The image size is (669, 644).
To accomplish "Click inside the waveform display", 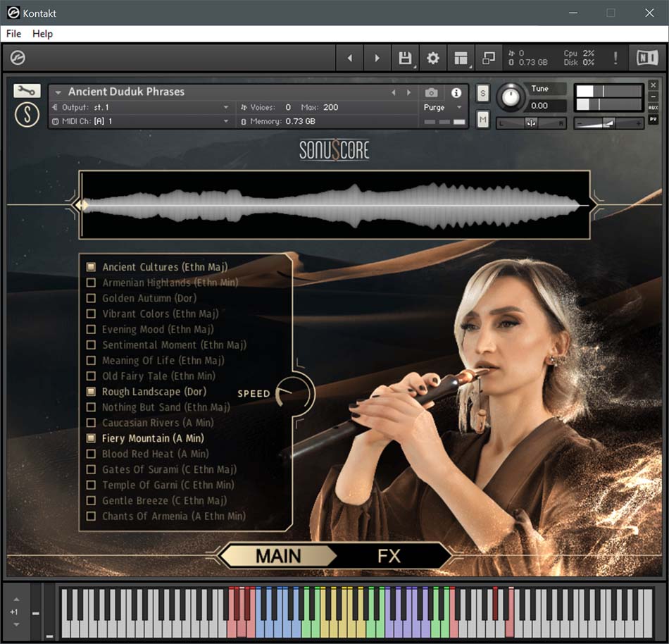I will pyautogui.click(x=334, y=205).
